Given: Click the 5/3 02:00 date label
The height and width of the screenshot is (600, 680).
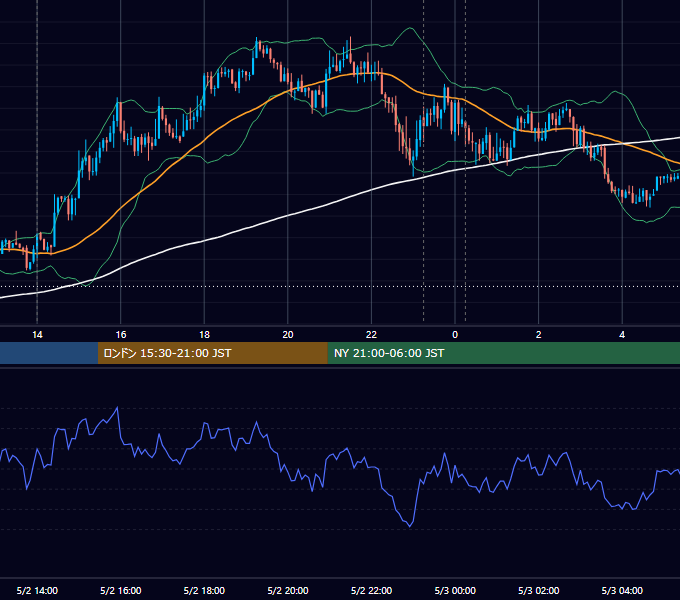Looking at the screenshot, I should point(539,590).
